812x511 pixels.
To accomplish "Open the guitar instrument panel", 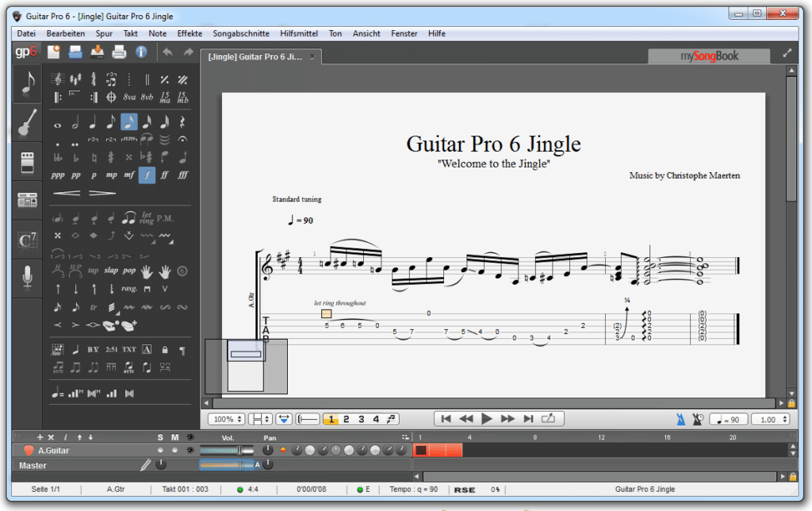I will pos(28,122).
